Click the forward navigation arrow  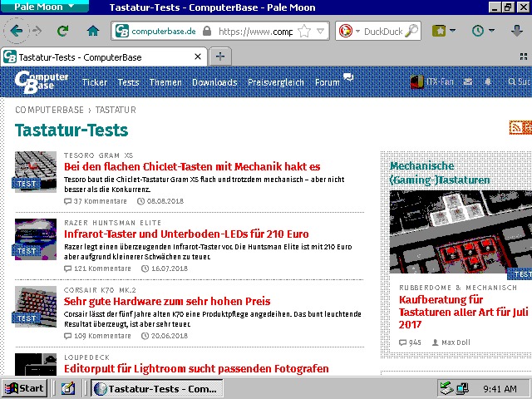(37, 32)
